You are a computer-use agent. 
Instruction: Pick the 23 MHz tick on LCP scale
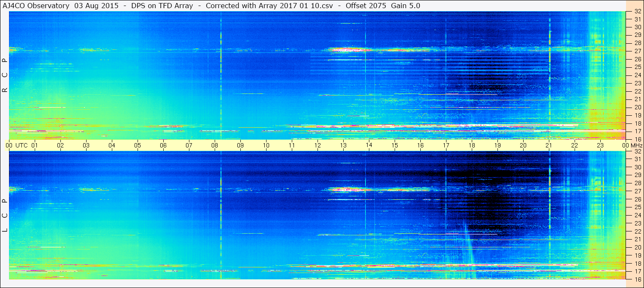tap(637, 223)
